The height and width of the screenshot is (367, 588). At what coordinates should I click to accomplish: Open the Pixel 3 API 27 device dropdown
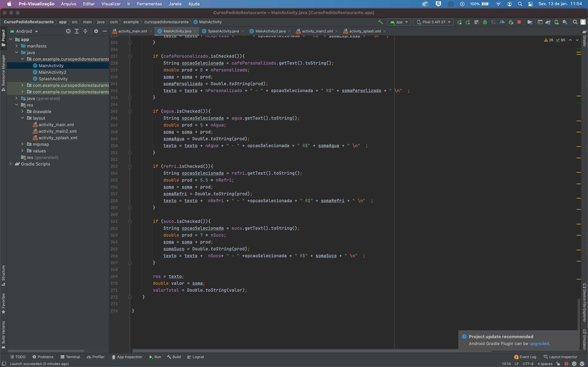point(434,22)
